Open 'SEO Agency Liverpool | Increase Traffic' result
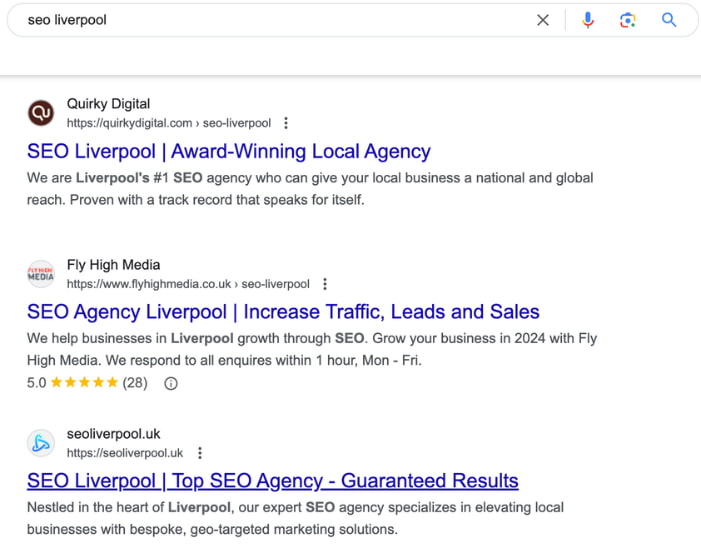This screenshot has width=701, height=553. pyautogui.click(x=283, y=312)
